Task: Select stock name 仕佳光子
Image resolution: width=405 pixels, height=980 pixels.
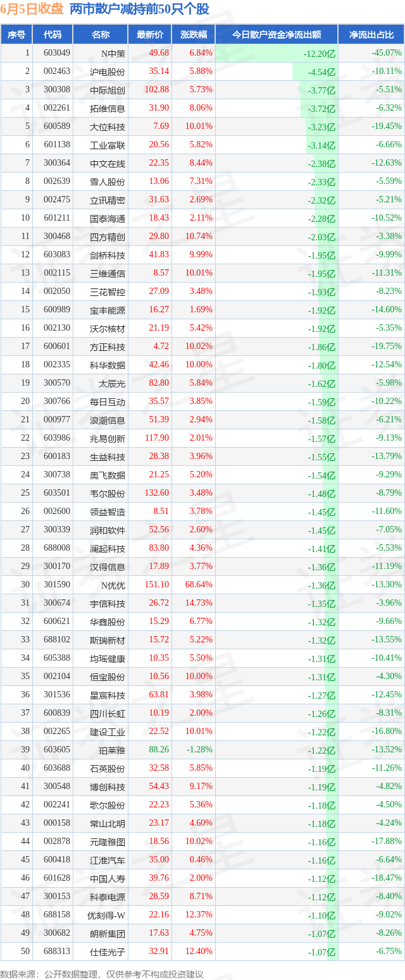Action: coord(108,952)
